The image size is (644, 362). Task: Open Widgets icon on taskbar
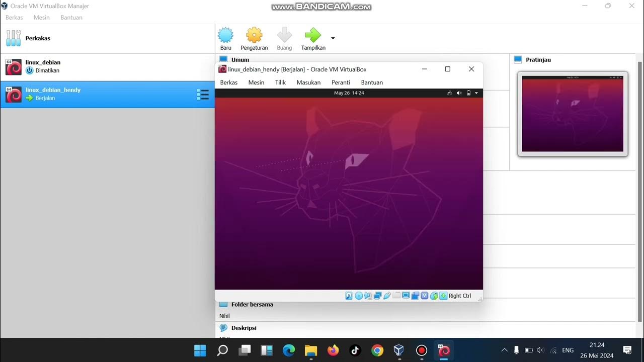[x=267, y=350]
